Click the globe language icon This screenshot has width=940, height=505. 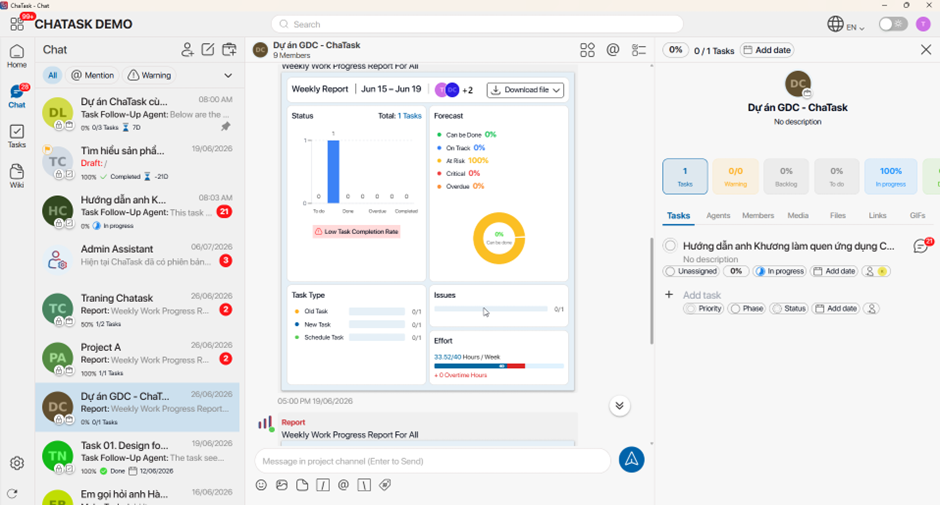click(835, 24)
